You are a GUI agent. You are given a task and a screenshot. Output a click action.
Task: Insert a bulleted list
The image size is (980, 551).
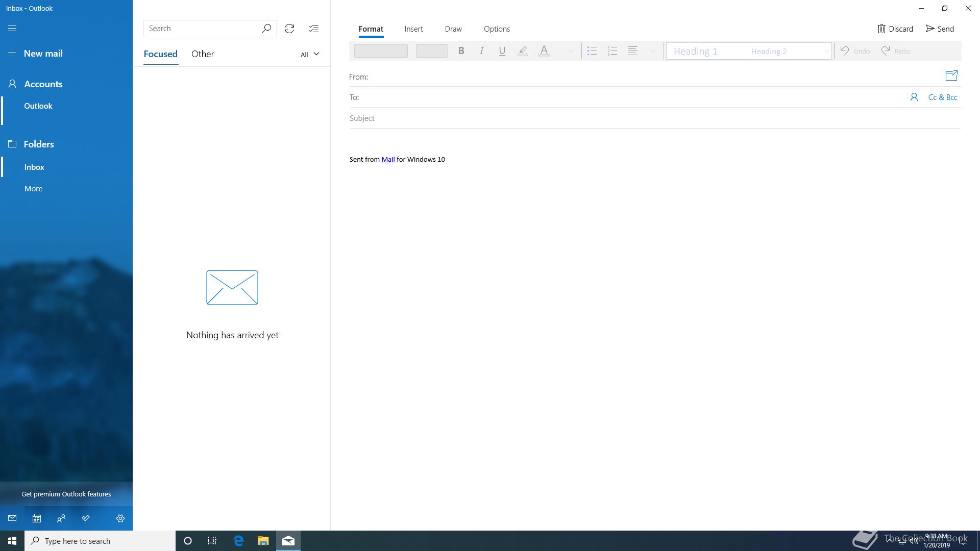(592, 51)
